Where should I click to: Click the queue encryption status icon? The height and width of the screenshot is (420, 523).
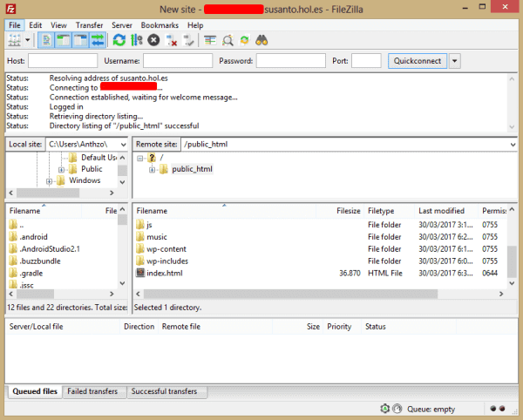click(x=385, y=409)
